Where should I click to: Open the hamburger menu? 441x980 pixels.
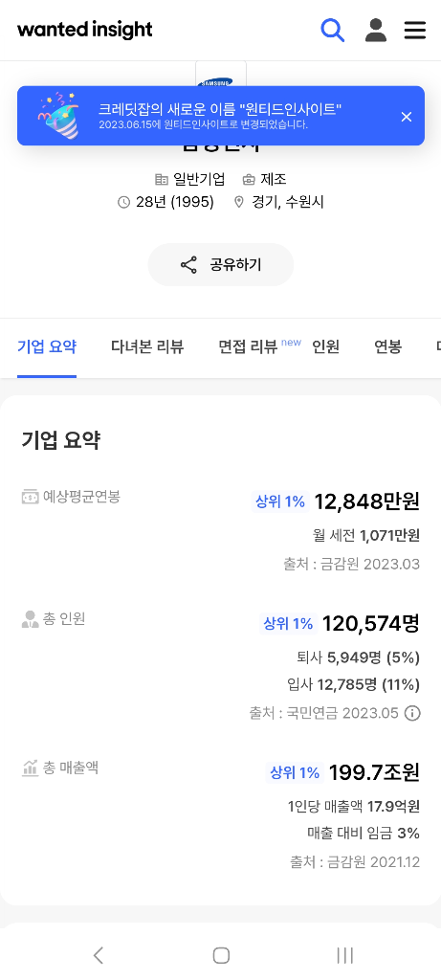(x=415, y=30)
